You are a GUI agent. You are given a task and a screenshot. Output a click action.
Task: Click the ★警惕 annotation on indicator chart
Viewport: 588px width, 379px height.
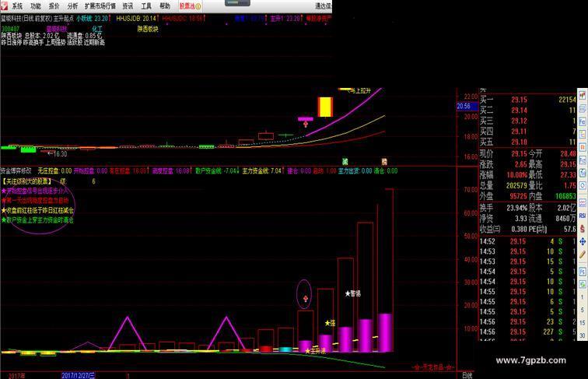tap(353, 293)
